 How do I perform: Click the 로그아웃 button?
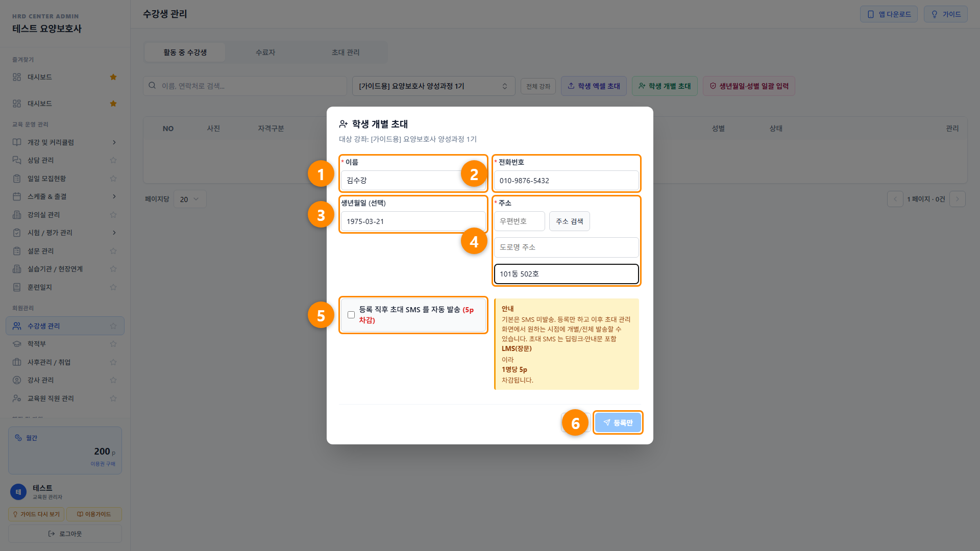[65, 534]
